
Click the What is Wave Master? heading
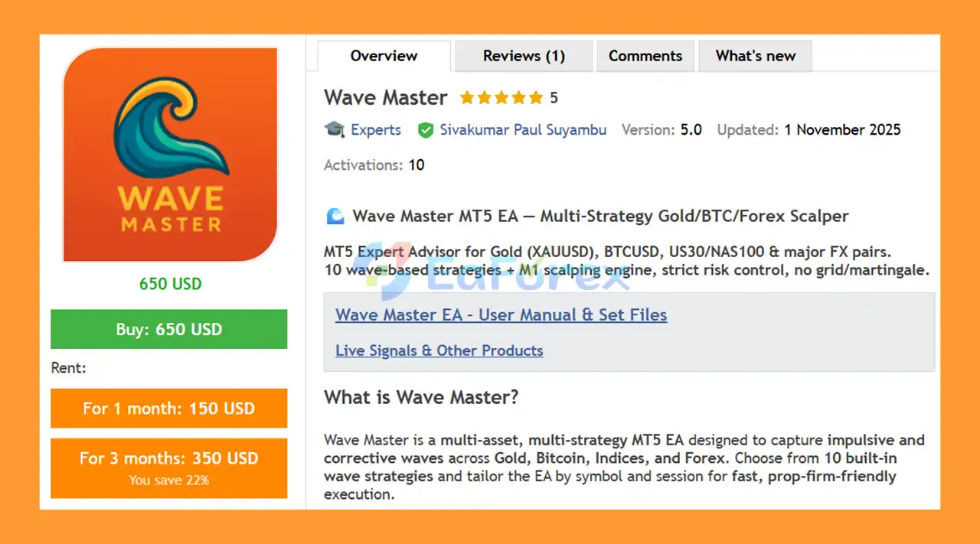[421, 397]
